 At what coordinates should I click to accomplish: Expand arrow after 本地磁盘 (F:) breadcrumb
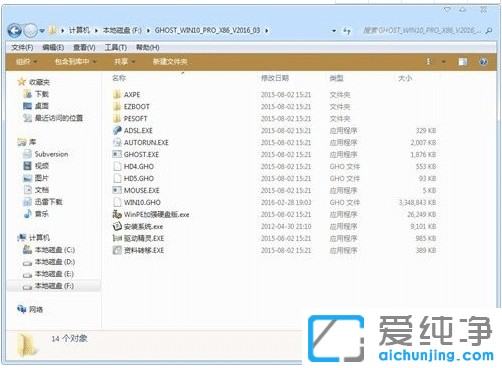point(148,31)
